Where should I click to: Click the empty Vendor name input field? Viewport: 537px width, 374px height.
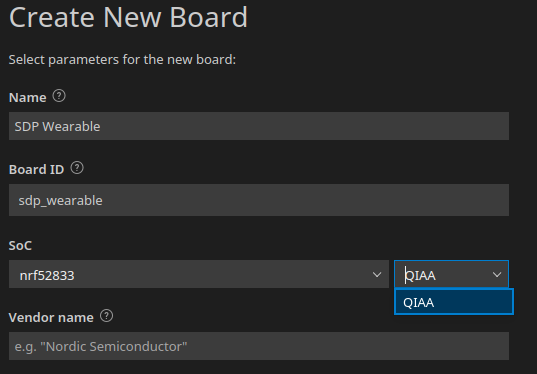pyautogui.click(x=259, y=346)
